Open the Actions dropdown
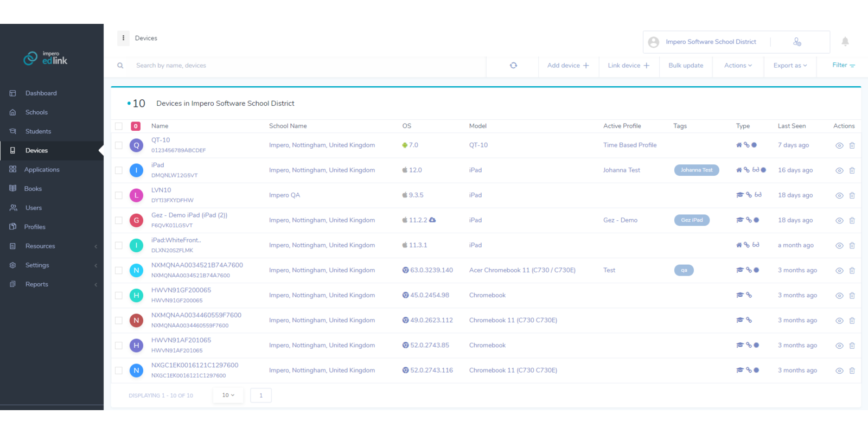Screen dimensions: 868x434 [x=738, y=66]
